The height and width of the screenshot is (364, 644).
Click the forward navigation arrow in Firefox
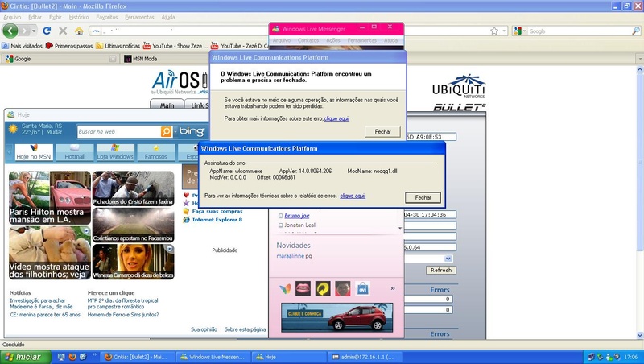[x=25, y=31]
